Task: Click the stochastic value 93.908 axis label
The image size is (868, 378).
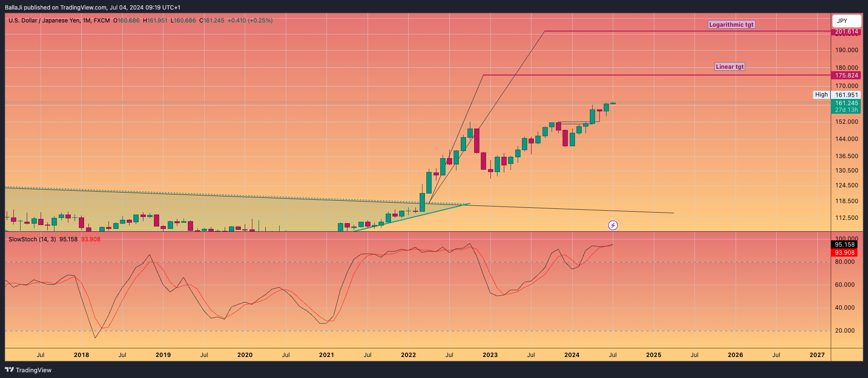Action: point(845,253)
